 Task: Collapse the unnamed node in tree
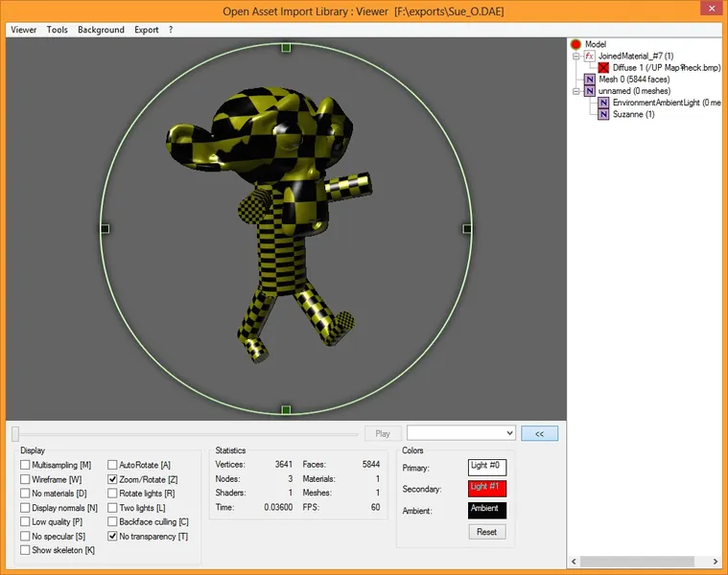click(576, 91)
